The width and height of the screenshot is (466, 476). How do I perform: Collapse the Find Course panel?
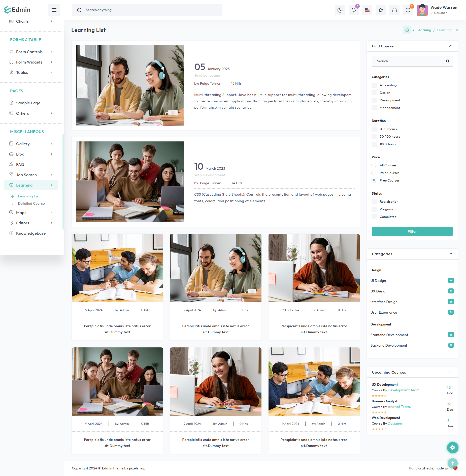[451, 46]
